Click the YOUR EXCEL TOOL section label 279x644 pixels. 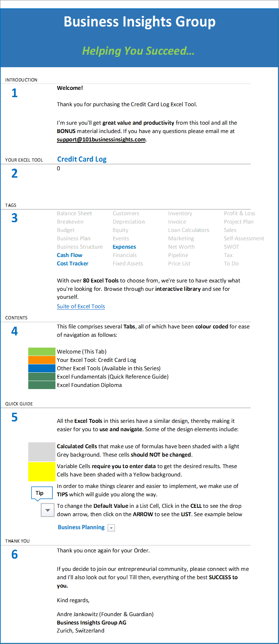click(x=24, y=160)
